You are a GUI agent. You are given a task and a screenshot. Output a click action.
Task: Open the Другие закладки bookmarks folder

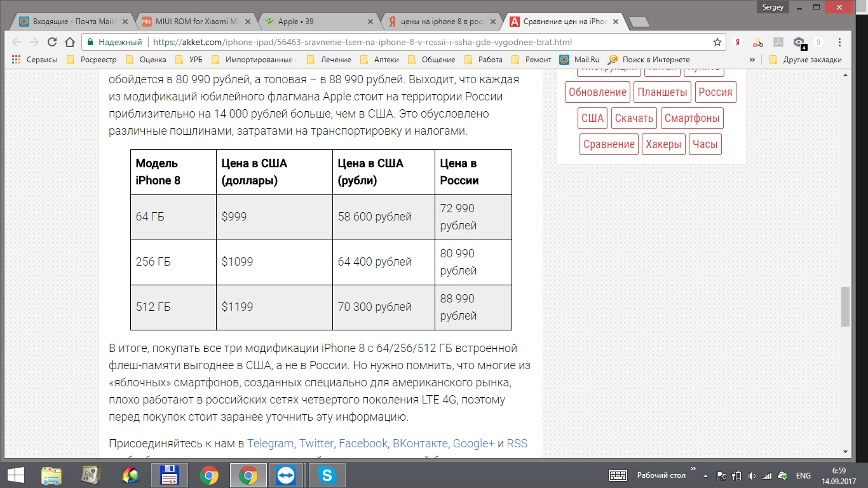(805, 60)
